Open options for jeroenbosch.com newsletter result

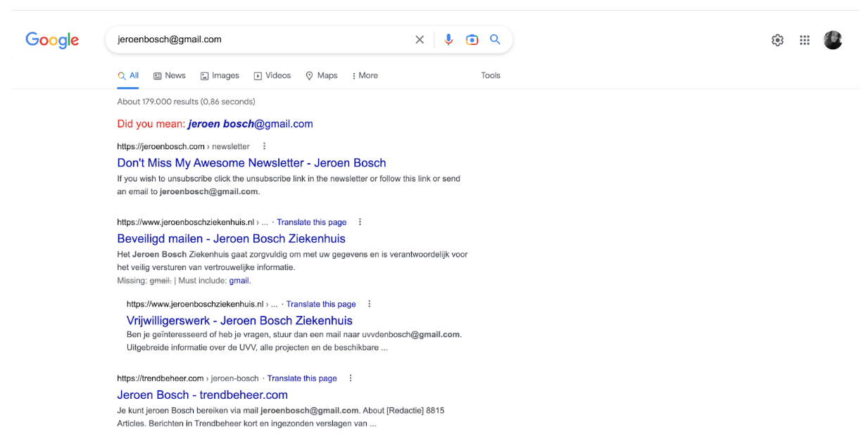265,146
